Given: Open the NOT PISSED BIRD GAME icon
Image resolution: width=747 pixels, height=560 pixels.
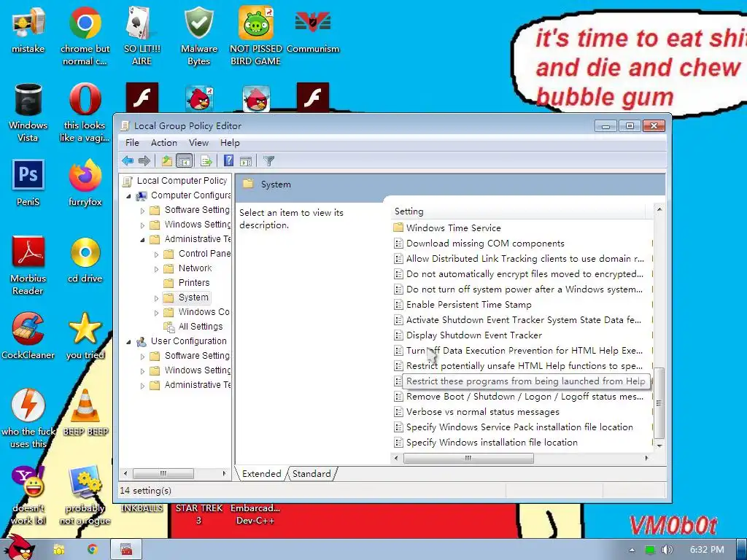Looking at the screenshot, I should point(256,36).
